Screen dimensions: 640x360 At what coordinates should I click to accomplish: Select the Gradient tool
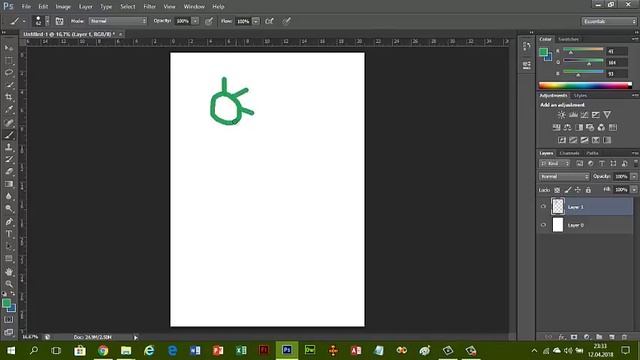click(9, 184)
